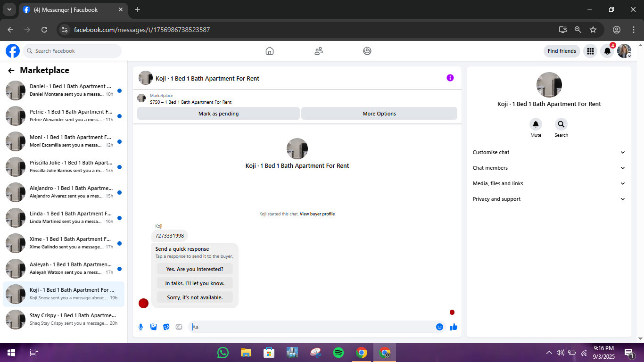Open the Chrome profile icon
This screenshot has width=644, height=362.
[616, 30]
